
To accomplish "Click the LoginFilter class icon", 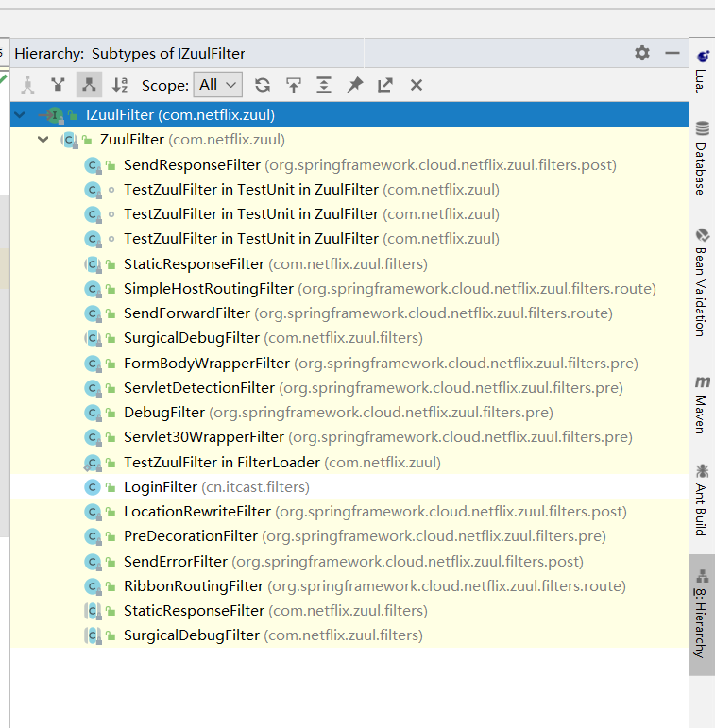I will (x=93, y=487).
